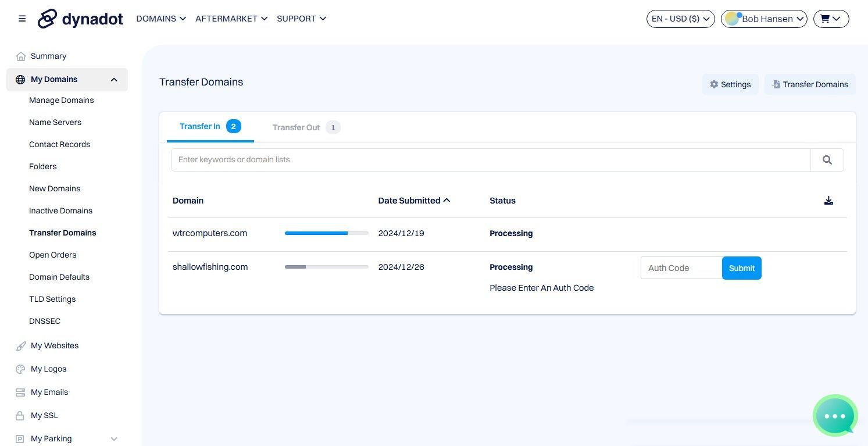Go to Inactive Domains page
This screenshot has width=868, height=446.
pyautogui.click(x=61, y=211)
